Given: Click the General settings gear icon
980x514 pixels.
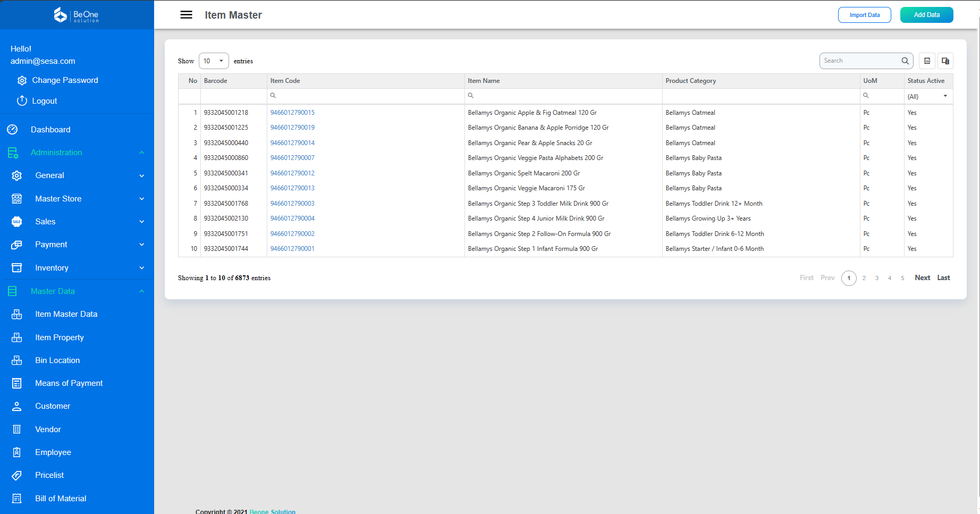Looking at the screenshot, I should tap(17, 175).
